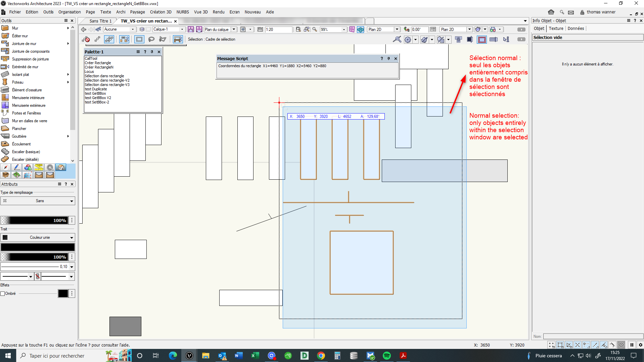Open the Organisation menu
Image resolution: width=644 pixels, height=362 pixels.
[x=70, y=12]
